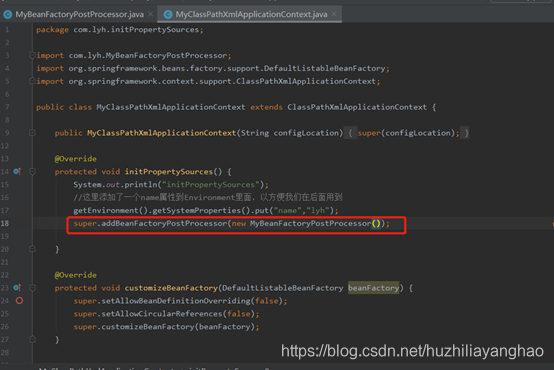Click override gutter icon on line 14

[17, 172]
